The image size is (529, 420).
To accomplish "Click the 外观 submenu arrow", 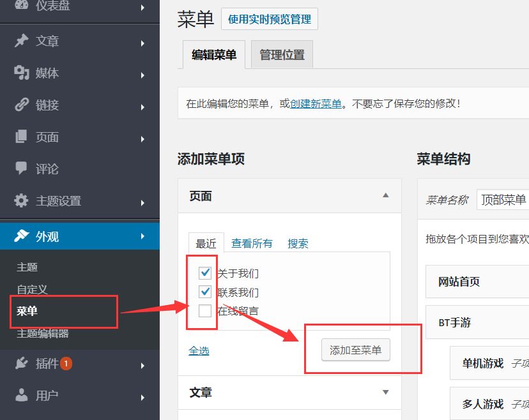I will pos(142,236).
